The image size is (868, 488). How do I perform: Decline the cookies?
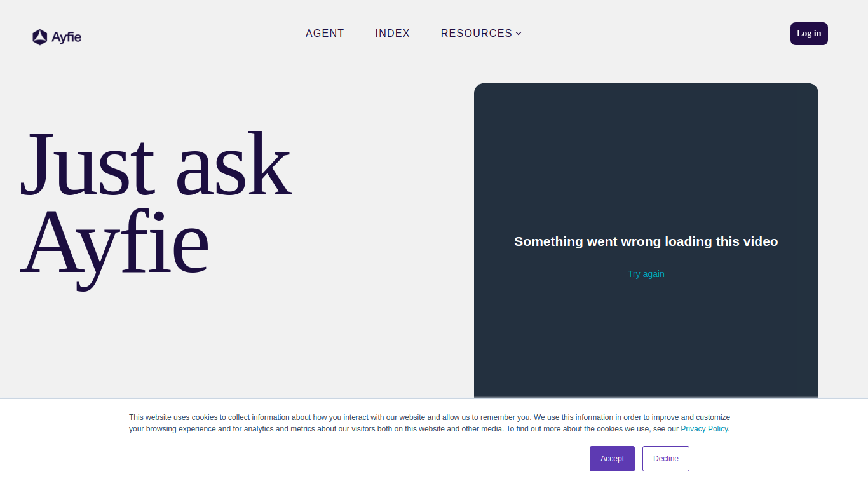pos(666,459)
